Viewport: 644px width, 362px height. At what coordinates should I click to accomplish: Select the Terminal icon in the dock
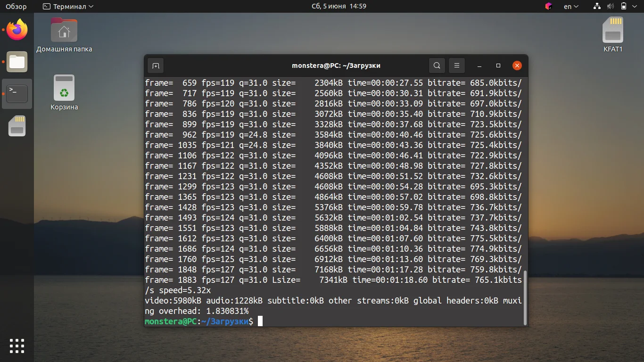point(17,93)
